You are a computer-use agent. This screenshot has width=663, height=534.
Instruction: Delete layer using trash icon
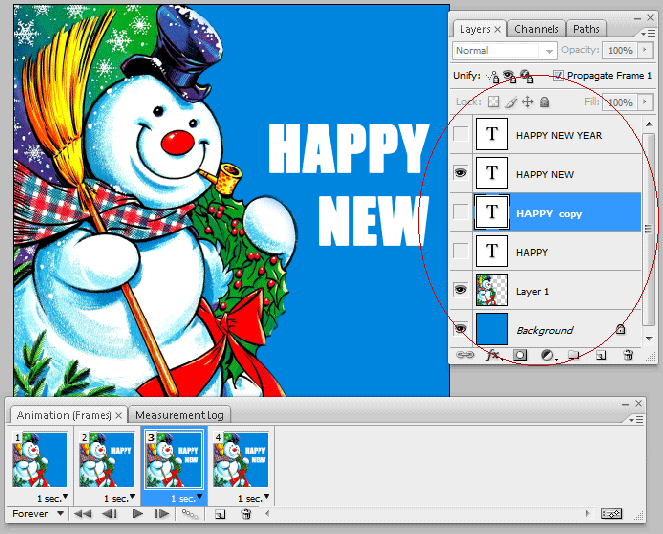[628, 354]
